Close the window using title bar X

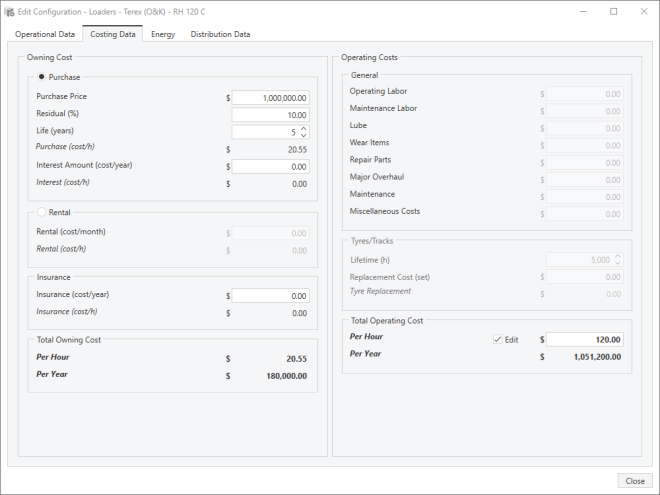tap(641, 11)
